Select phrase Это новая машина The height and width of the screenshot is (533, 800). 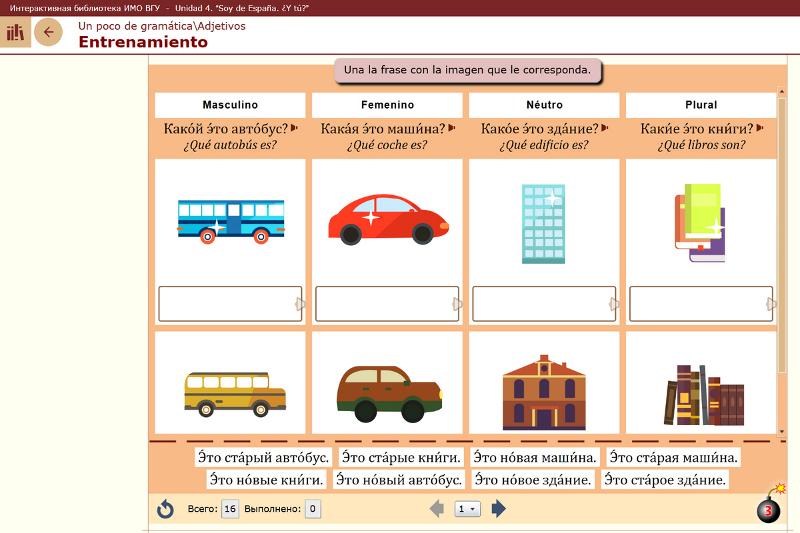point(535,458)
